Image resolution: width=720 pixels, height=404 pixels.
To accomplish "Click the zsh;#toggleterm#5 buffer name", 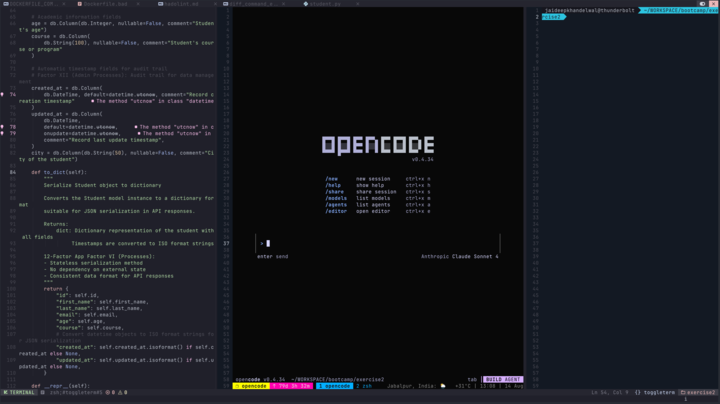I will tap(76, 393).
